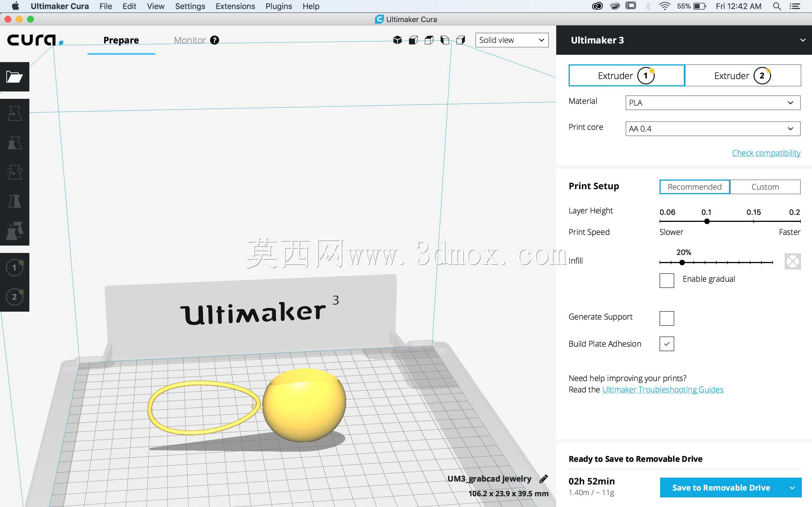Open the Extensions menu
This screenshot has width=812, height=507.
click(235, 6)
